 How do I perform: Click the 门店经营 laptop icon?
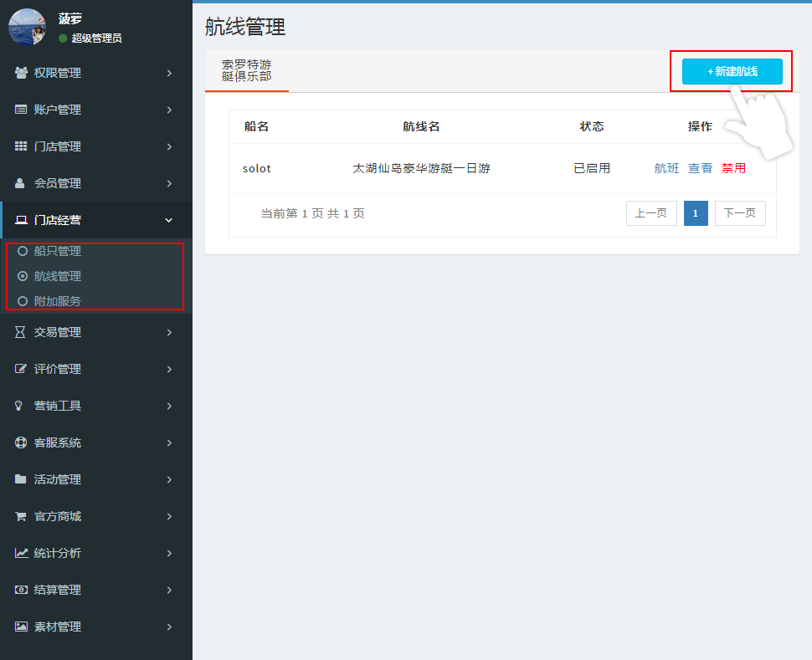pos(21,220)
